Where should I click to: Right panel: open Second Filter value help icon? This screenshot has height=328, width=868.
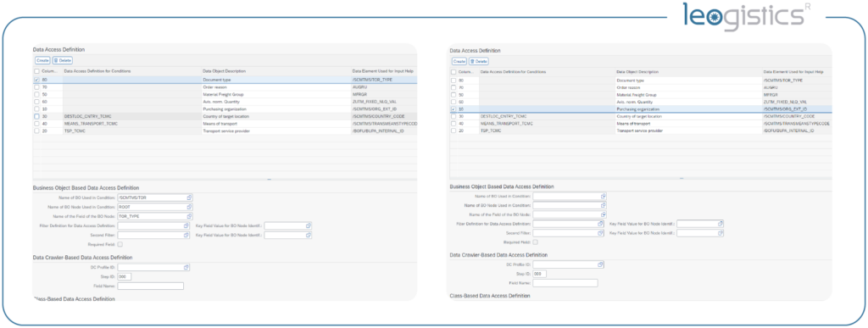600,233
